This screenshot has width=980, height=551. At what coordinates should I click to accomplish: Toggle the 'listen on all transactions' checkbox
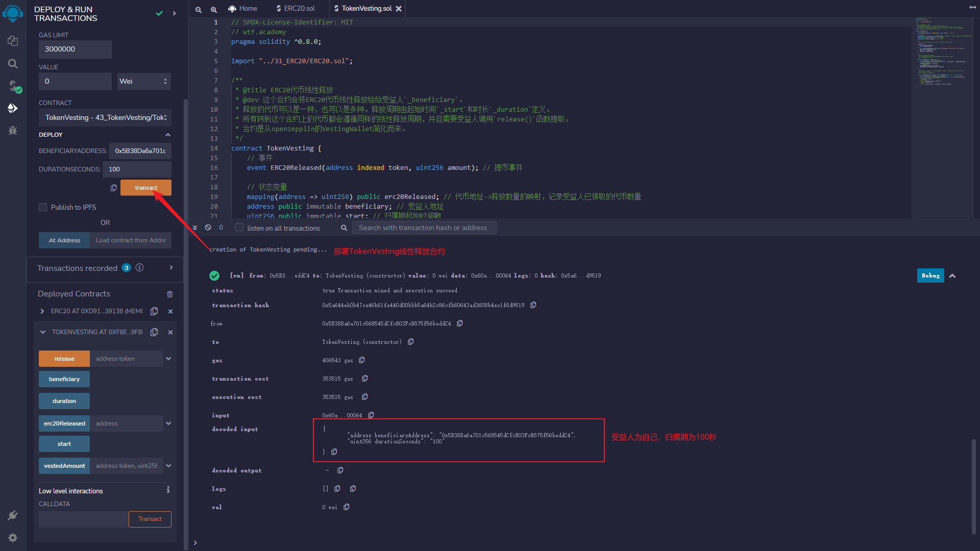pyautogui.click(x=239, y=228)
